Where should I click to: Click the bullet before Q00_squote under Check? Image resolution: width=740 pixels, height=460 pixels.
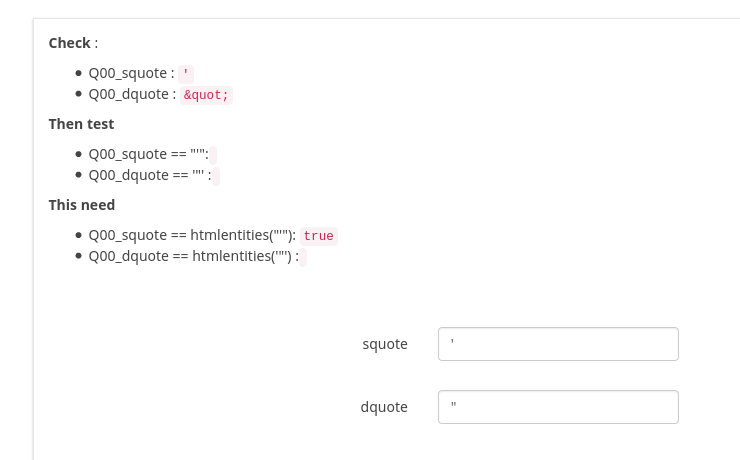click(x=79, y=73)
